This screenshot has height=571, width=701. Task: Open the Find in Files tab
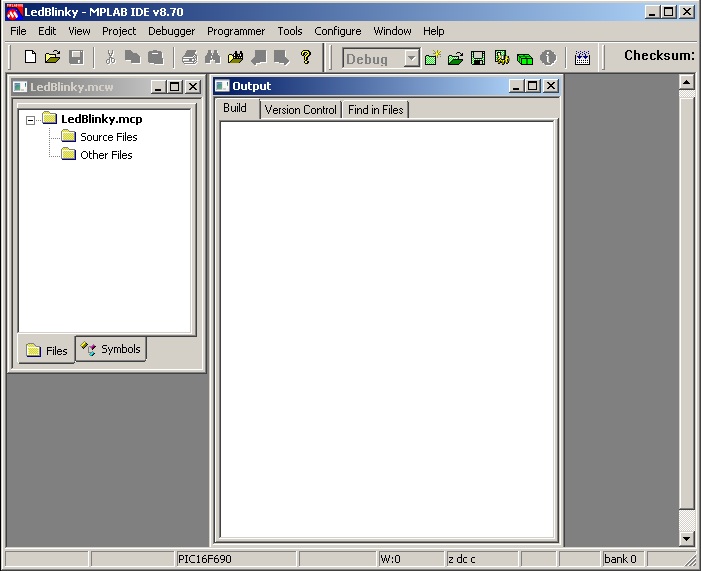(x=375, y=110)
